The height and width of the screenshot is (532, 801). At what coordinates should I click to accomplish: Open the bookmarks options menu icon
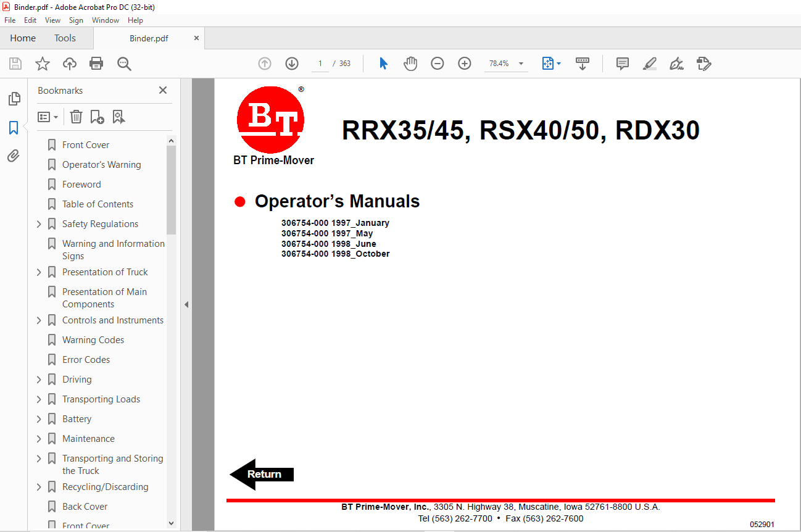pos(48,117)
